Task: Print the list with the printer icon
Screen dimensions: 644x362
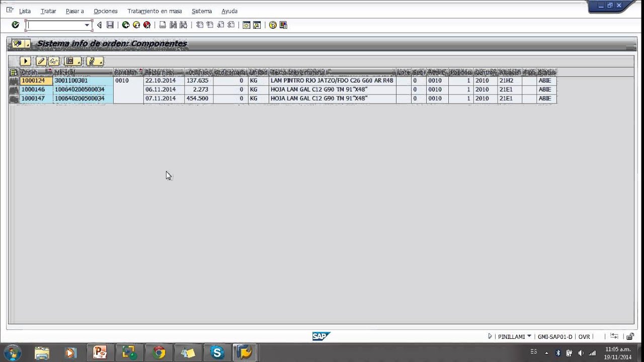Action: [163, 25]
